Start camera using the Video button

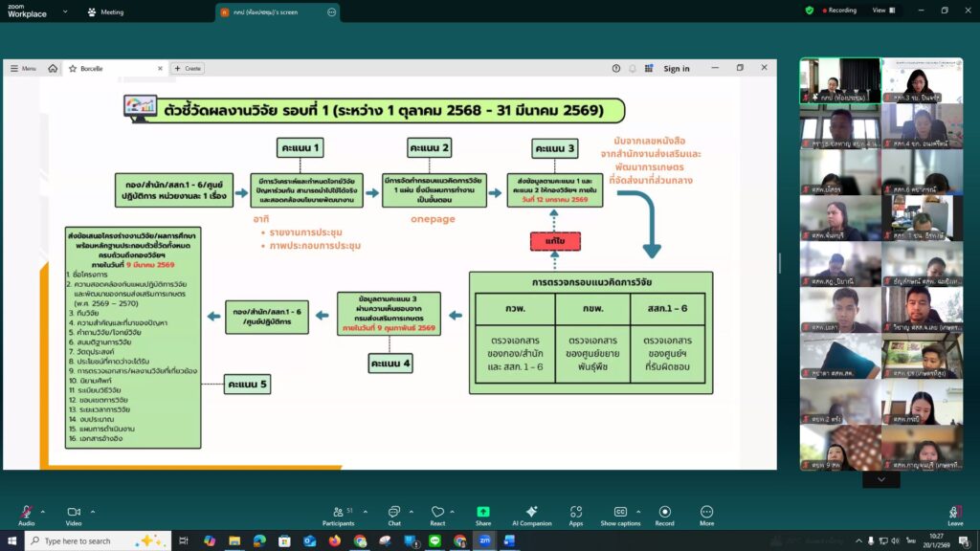point(74,512)
